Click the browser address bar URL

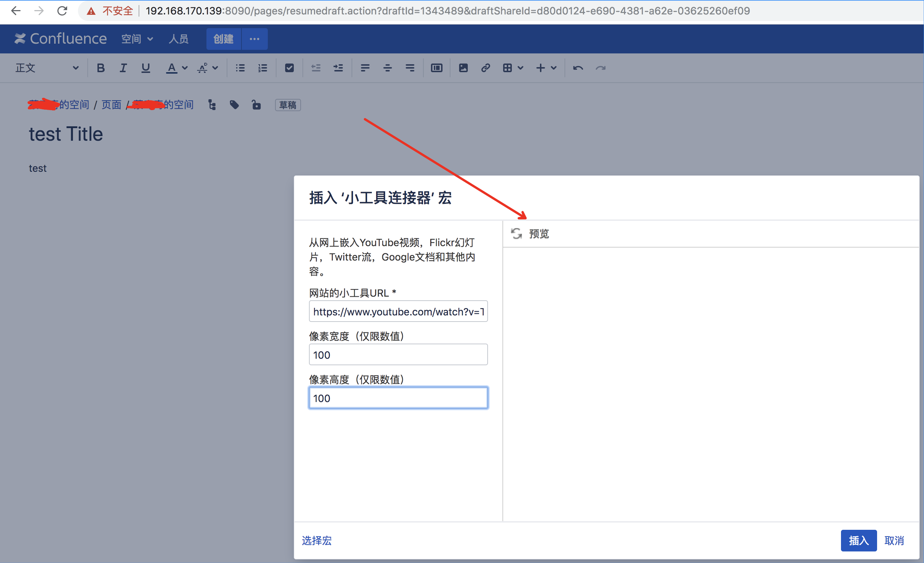point(447,11)
